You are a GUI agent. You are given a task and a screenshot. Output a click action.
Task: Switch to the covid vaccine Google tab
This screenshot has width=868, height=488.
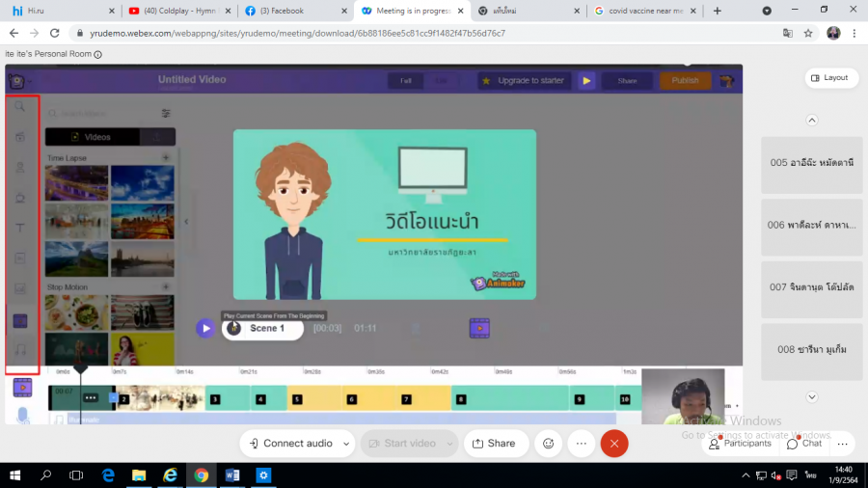coord(638,11)
